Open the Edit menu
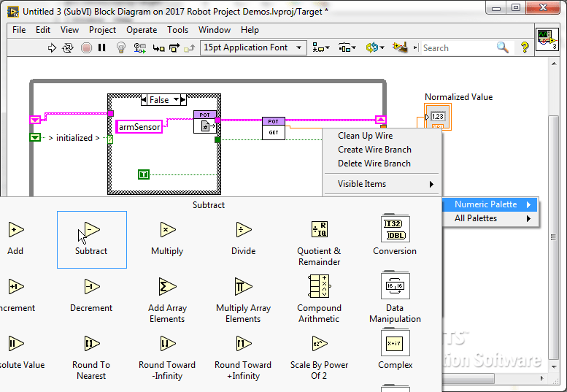 click(x=42, y=30)
